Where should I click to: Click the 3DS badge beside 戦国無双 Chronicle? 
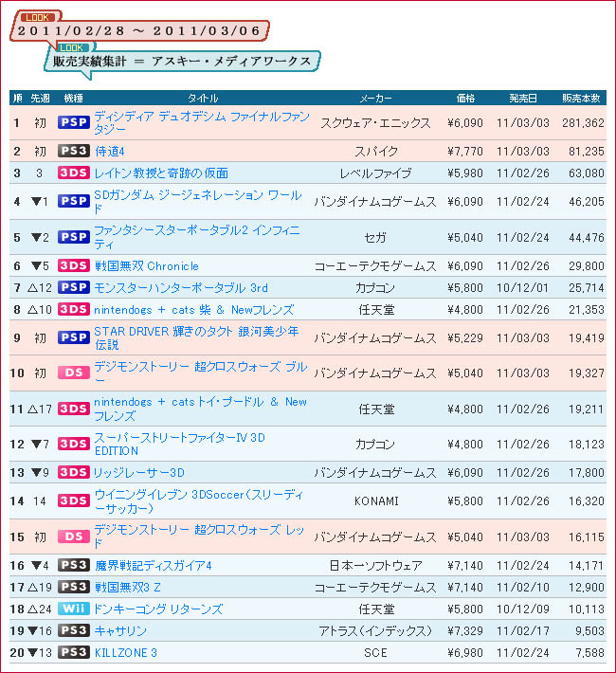74,265
